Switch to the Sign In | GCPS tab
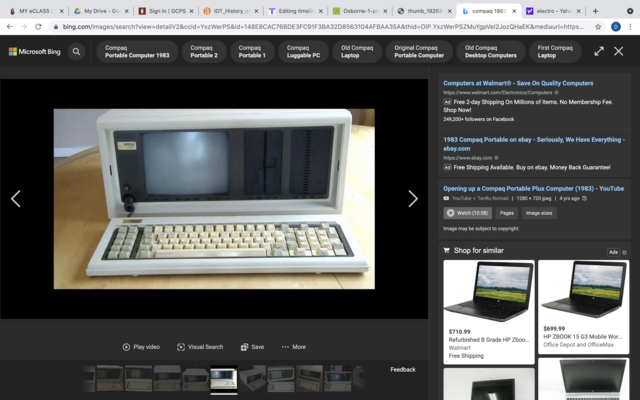Viewport: 640px width, 400px height. pos(164,11)
